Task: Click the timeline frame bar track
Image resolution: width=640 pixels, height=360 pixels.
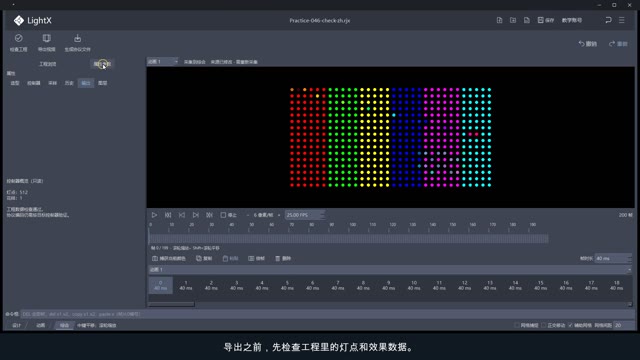Action: coord(349,239)
